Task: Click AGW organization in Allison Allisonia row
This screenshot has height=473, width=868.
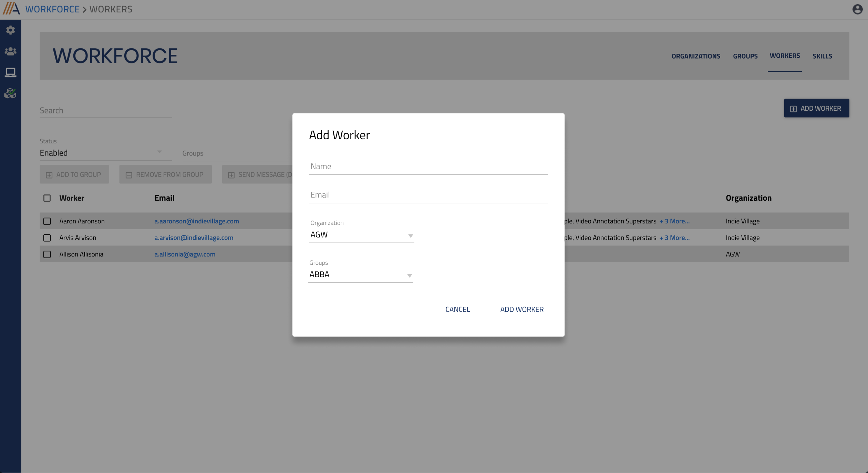Action: click(x=733, y=254)
